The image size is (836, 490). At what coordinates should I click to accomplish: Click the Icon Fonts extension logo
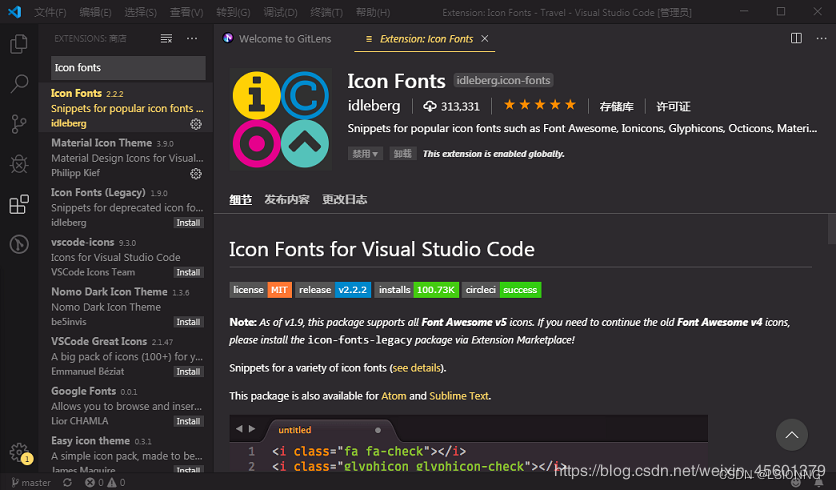pos(280,119)
